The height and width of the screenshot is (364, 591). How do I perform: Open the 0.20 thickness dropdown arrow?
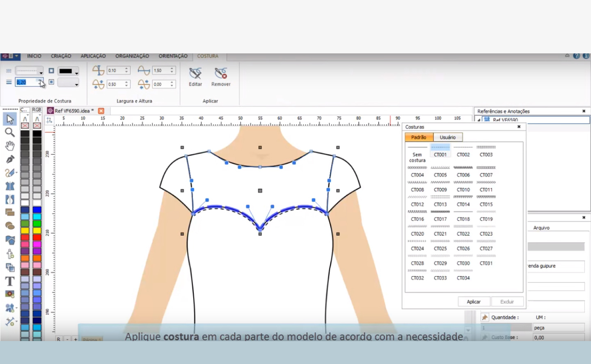41,82
